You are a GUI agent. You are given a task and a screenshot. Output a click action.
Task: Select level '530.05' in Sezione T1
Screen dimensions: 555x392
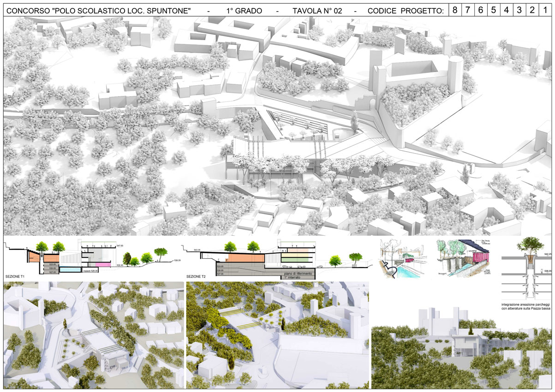click(52, 268)
